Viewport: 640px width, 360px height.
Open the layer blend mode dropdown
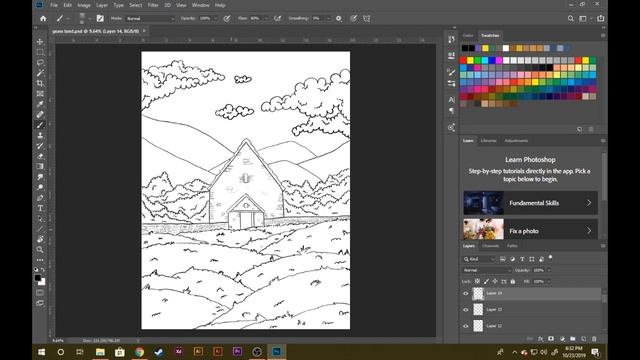pos(487,270)
